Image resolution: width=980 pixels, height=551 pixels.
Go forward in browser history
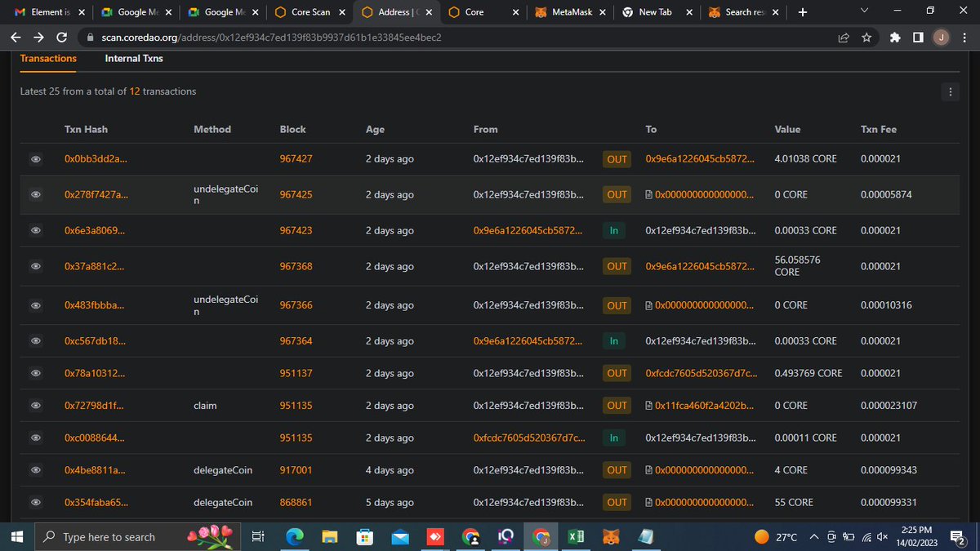click(38, 38)
